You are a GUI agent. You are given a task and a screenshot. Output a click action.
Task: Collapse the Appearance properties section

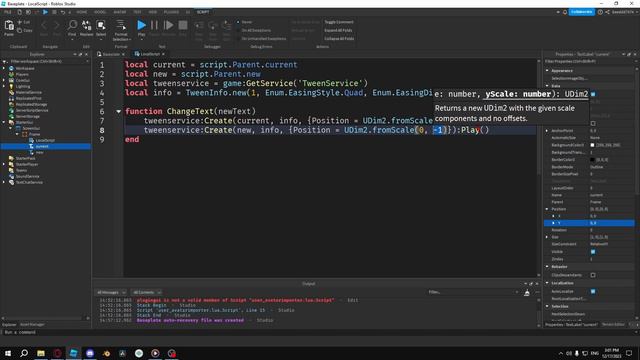tap(547, 71)
